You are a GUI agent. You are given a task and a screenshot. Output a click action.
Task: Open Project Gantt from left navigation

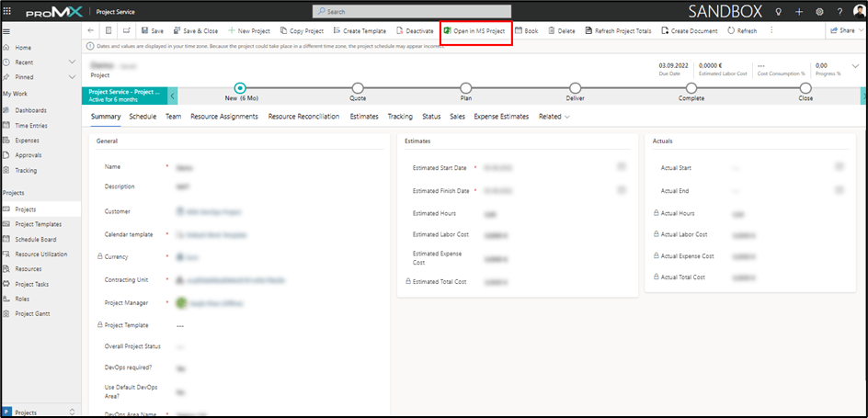tap(32, 313)
